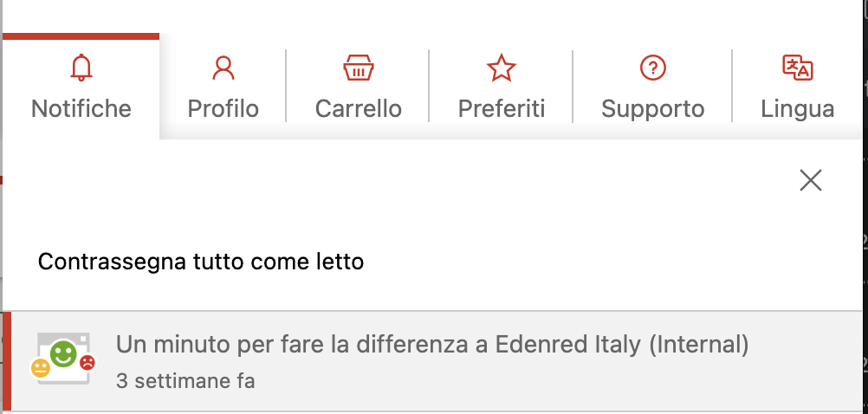Viewport: 868px width, 414px height.
Task: Click the yellow neutral face icon
Action: tap(41, 369)
